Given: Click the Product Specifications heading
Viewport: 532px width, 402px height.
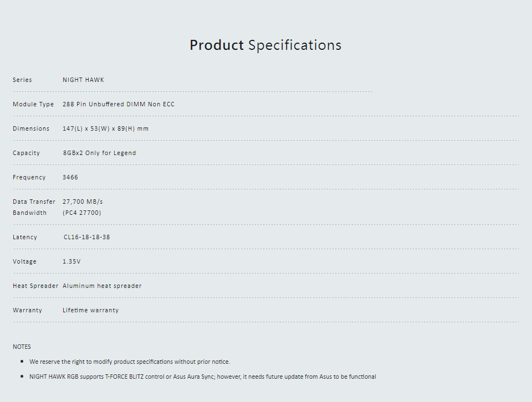Looking at the screenshot, I should (x=265, y=45).
